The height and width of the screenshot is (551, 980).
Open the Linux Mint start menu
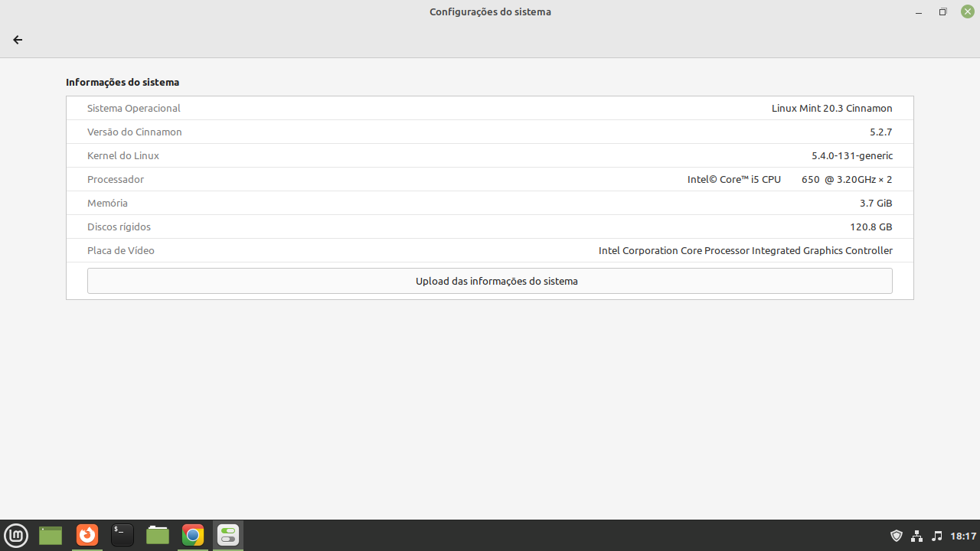coord(16,535)
